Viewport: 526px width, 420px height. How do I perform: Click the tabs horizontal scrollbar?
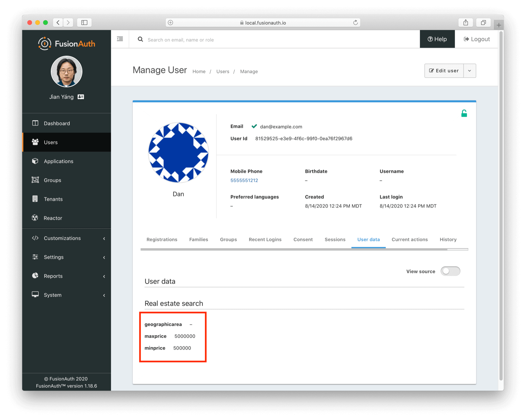pyautogui.click(x=294, y=249)
